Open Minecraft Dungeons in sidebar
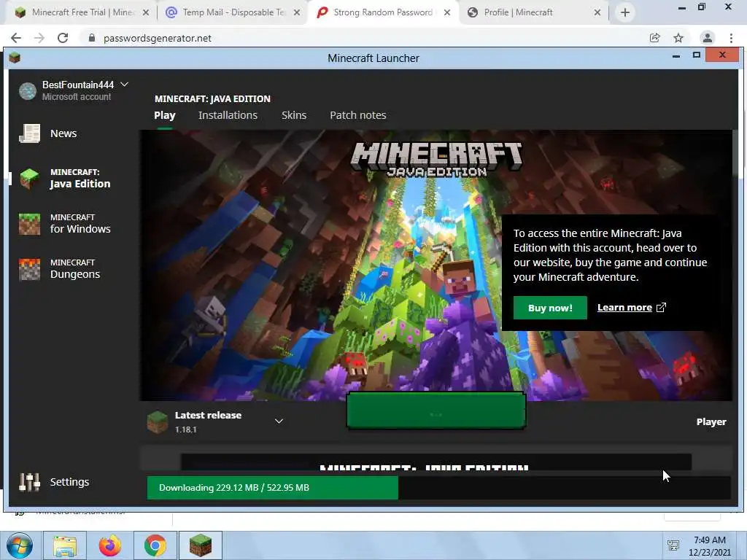 60,269
